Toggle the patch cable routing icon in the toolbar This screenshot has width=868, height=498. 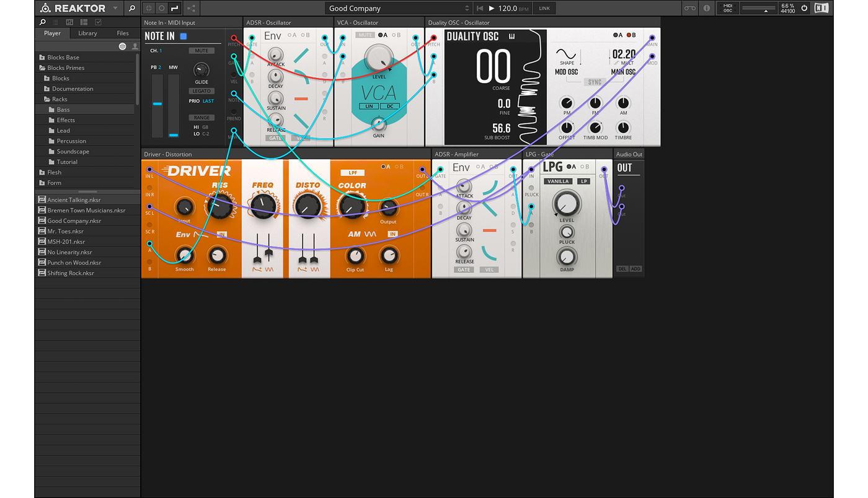[174, 8]
